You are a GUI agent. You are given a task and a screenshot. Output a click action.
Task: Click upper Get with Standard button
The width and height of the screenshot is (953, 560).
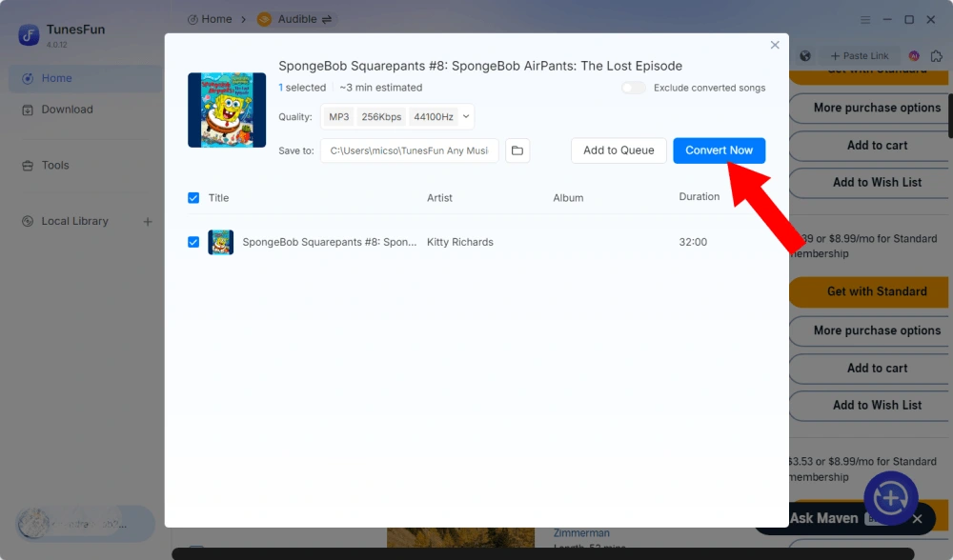pos(869,76)
